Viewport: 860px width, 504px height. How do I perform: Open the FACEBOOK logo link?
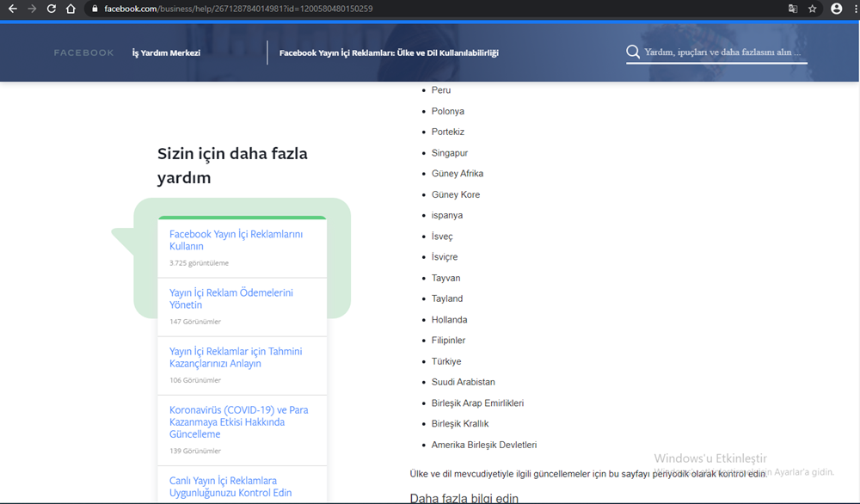point(84,52)
